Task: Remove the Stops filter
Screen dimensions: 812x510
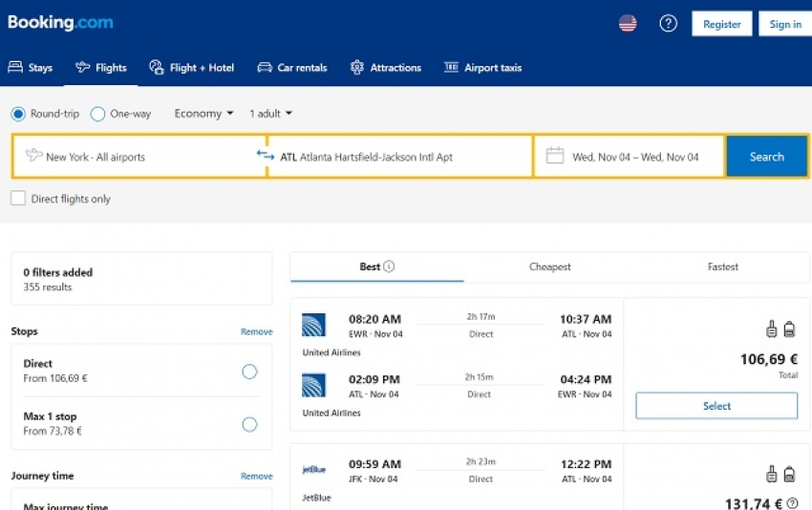Action: click(x=256, y=331)
